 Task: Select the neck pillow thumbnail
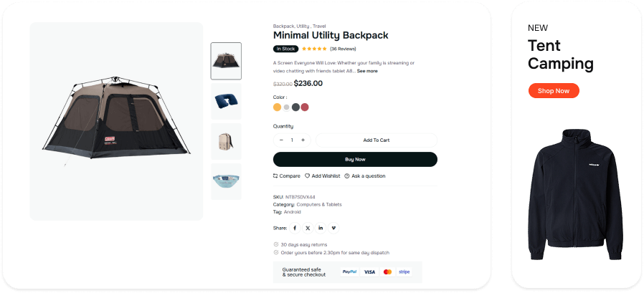(x=226, y=101)
